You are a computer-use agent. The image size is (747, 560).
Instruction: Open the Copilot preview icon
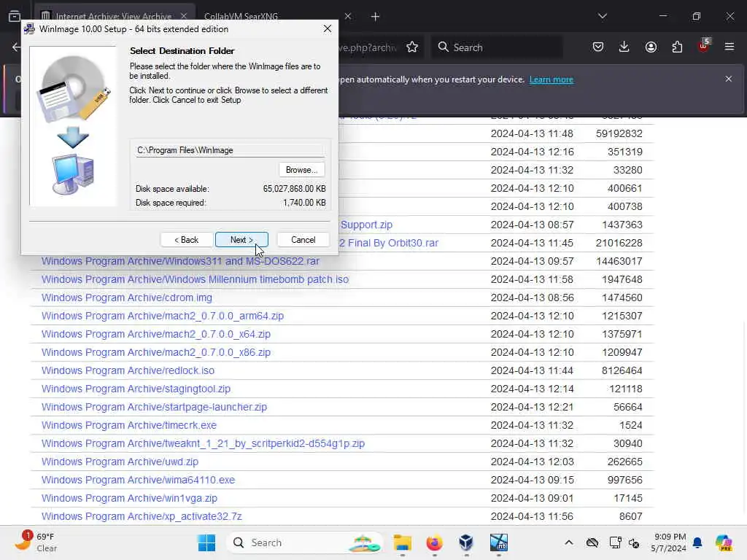click(x=724, y=542)
